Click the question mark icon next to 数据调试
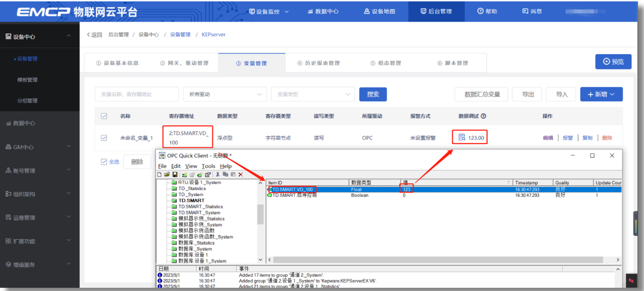Viewport: 644px width, 291px height. (483, 116)
